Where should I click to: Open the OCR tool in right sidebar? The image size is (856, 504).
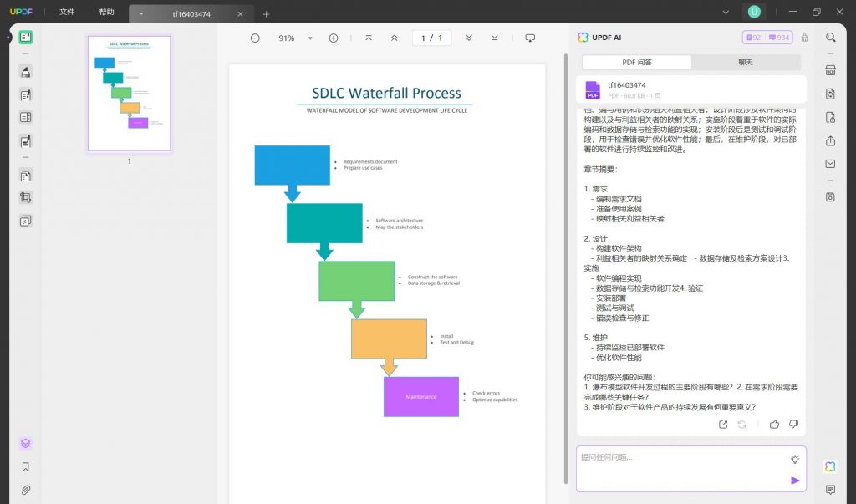coord(830,70)
